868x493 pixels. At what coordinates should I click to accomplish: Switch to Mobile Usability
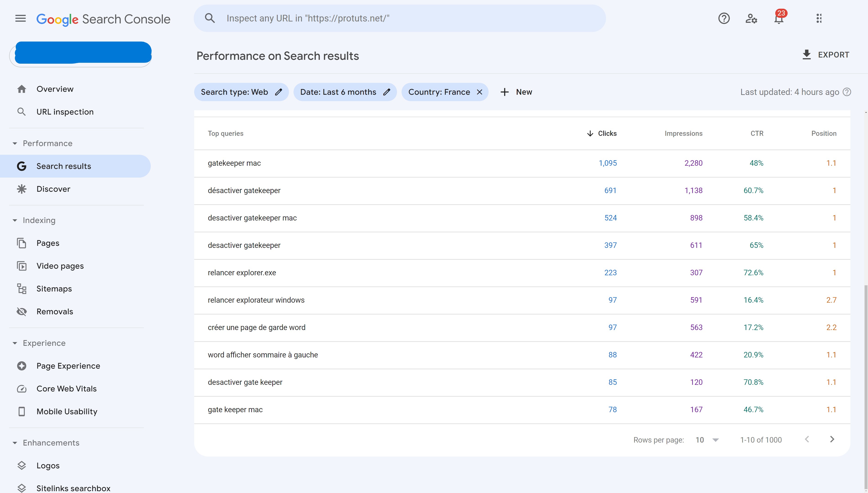point(67,411)
